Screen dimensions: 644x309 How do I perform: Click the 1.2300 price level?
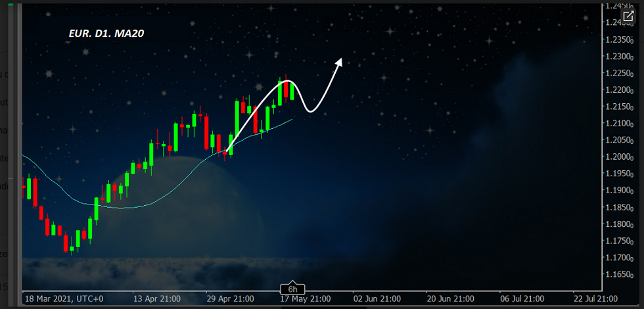tap(618, 57)
